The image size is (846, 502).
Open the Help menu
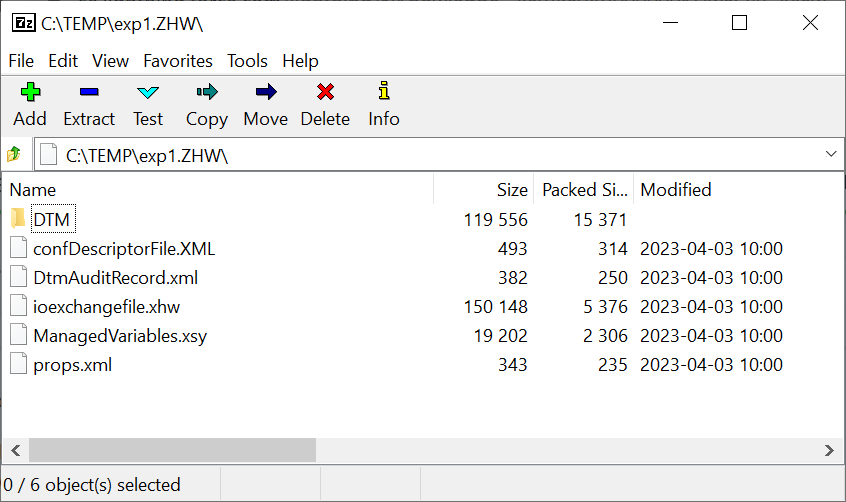click(300, 61)
